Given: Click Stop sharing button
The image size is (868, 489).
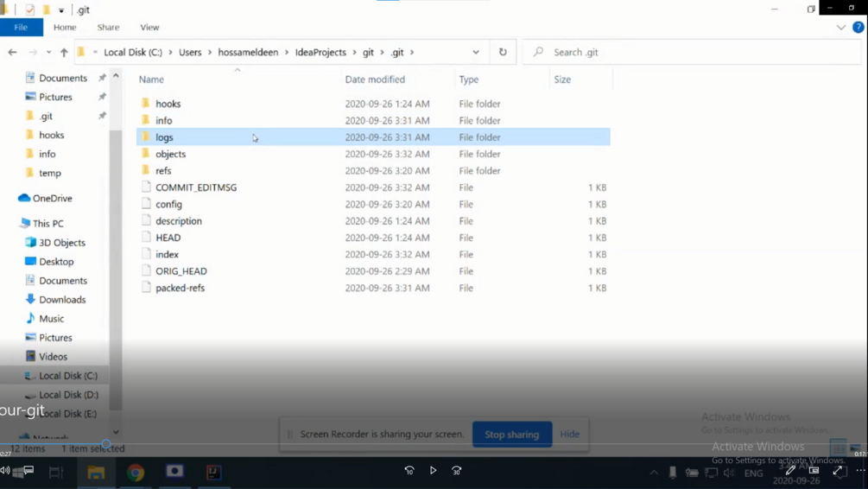Looking at the screenshot, I should tap(512, 435).
